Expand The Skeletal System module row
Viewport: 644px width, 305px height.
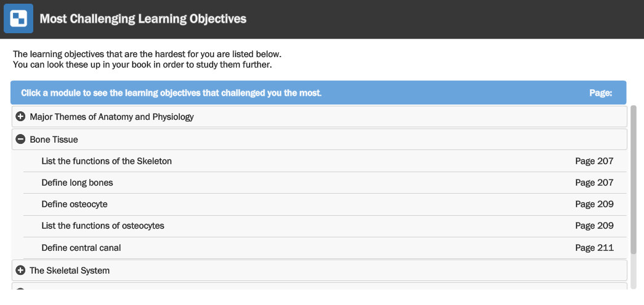[x=319, y=271]
